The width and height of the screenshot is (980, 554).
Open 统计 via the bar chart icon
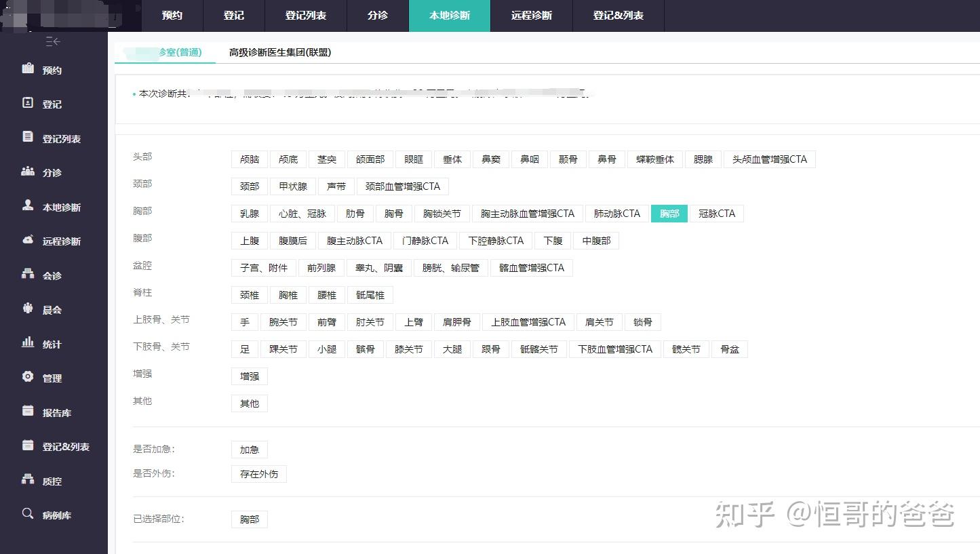(28, 342)
